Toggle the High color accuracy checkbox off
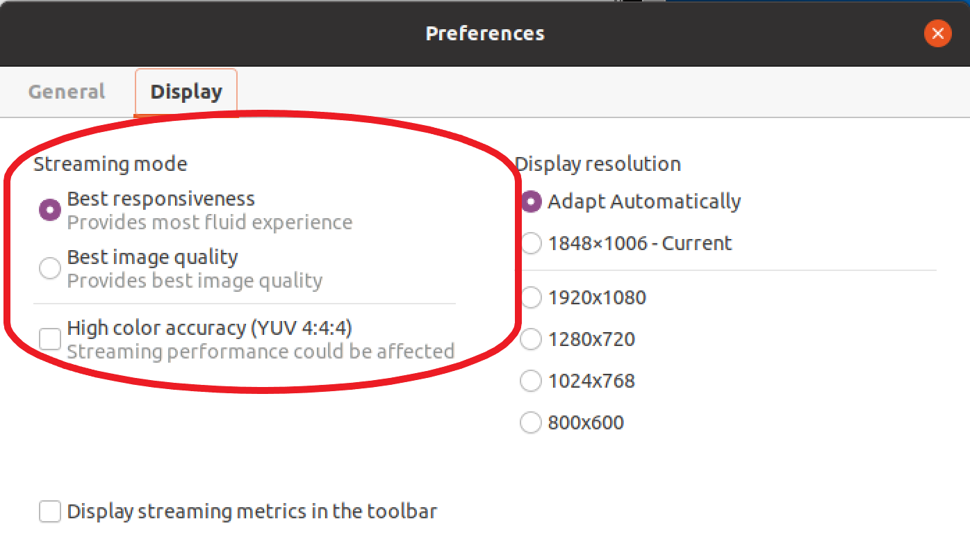 pos(49,338)
